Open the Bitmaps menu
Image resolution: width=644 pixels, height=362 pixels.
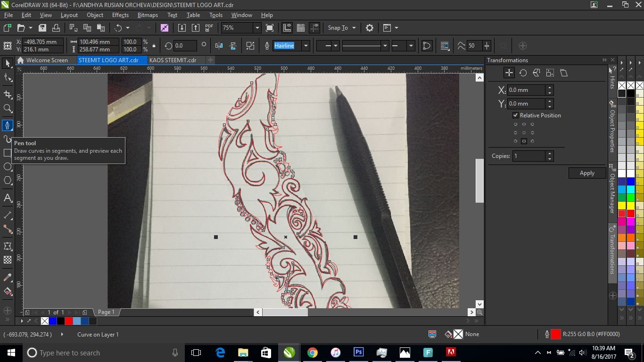[148, 15]
